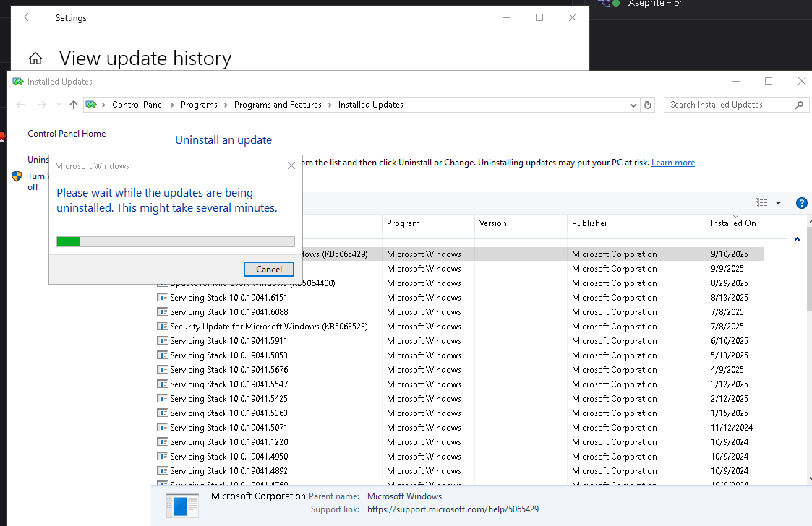
Task: Sort by the Publisher column header
Action: 636,223
